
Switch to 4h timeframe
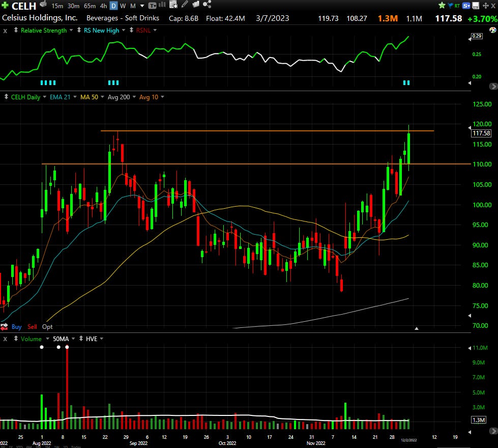(x=104, y=6)
